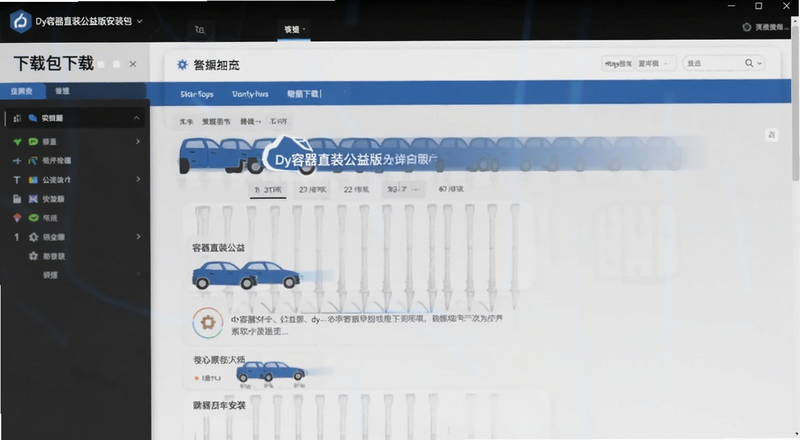This screenshot has height=440, width=800.
Task: Select the second tab under 下载包下载
Action: (x=62, y=91)
